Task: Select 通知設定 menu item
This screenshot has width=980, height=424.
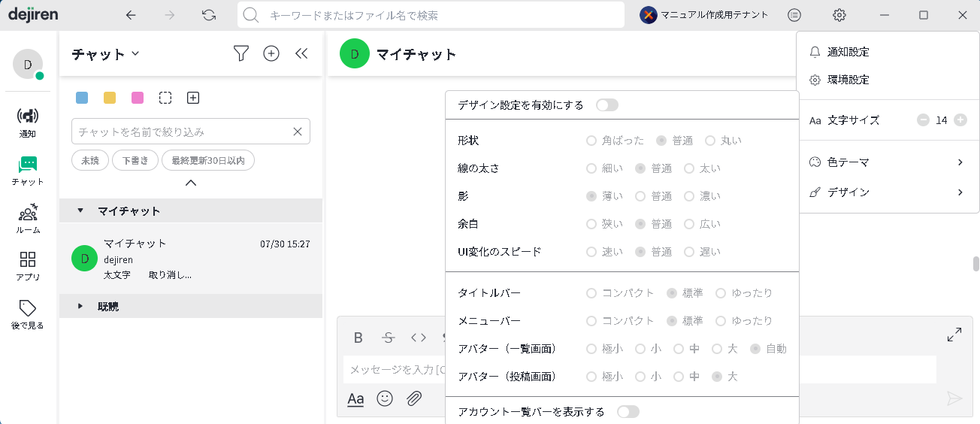Action: [x=848, y=52]
